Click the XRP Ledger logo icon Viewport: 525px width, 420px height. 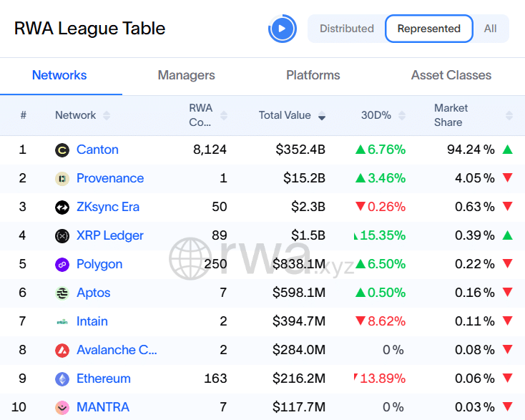(x=62, y=236)
